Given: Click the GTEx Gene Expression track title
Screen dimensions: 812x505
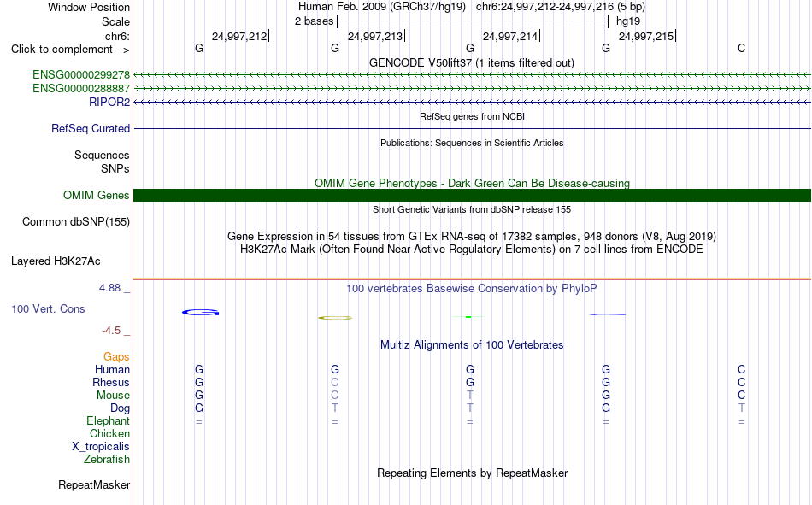Looking at the screenshot, I should point(472,236).
